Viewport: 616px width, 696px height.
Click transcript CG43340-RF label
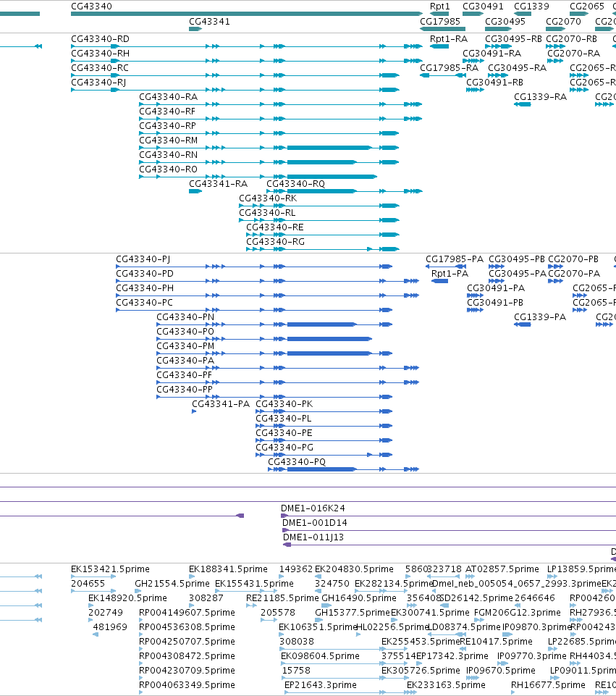167,112
